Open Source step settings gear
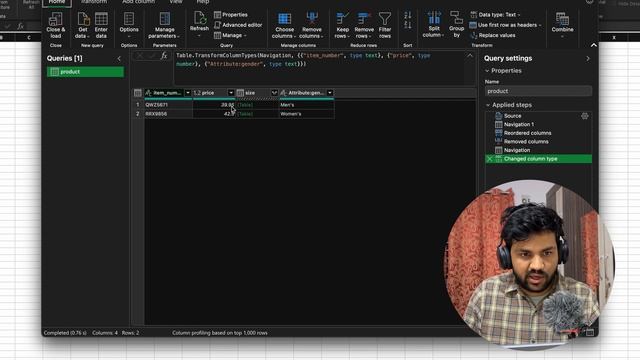 pyautogui.click(x=584, y=116)
